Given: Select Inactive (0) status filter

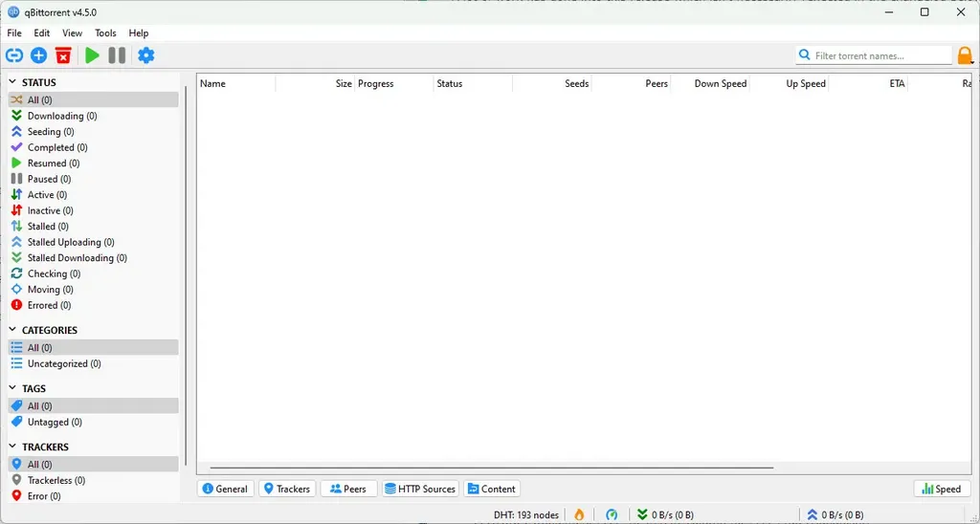Looking at the screenshot, I should tap(93, 210).
